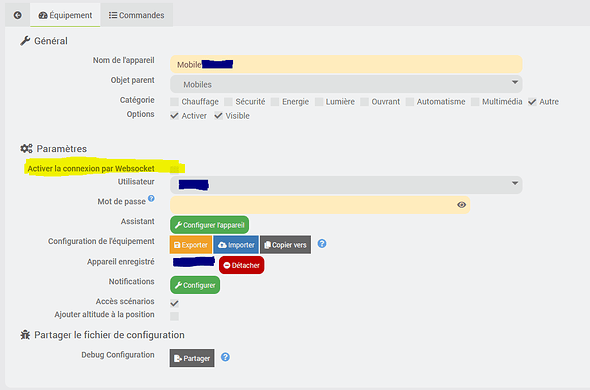Check the Lumière category
This screenshot has width=590, height=390.
point(319,102)
